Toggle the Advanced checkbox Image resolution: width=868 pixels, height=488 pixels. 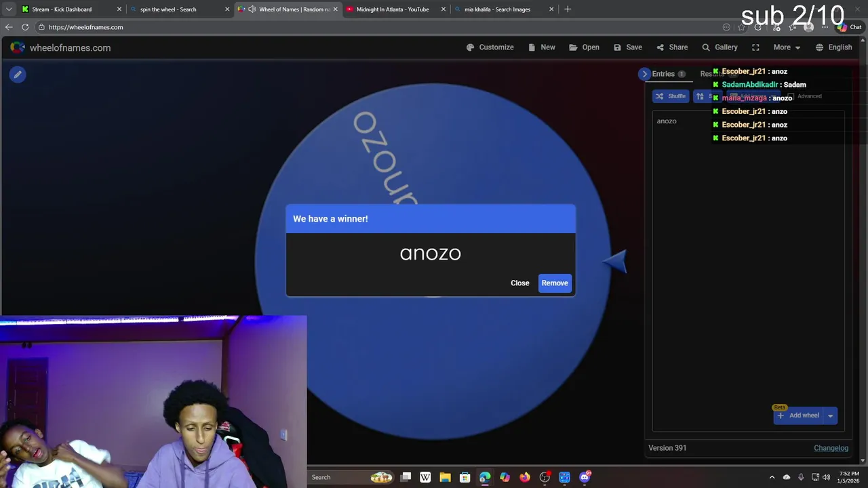(791, 96)
